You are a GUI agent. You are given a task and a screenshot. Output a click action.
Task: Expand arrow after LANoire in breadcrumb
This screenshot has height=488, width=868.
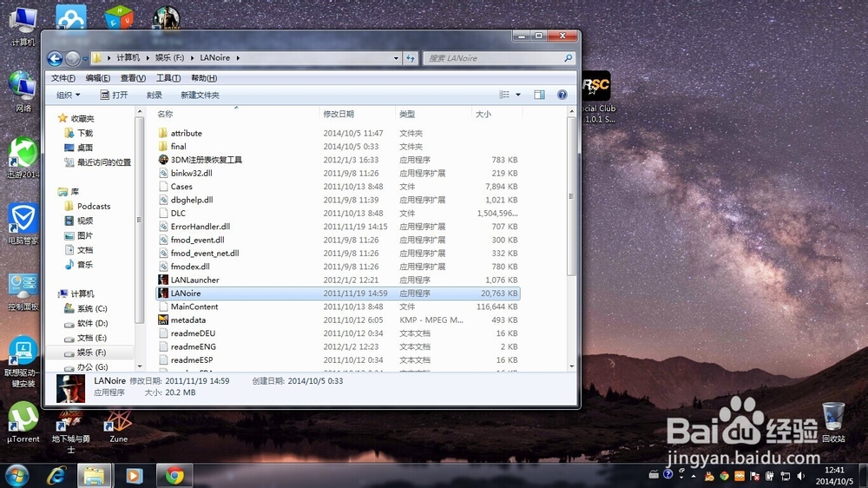click(x=238, y=57)
